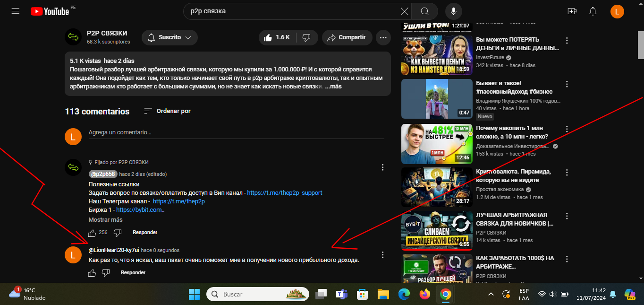Open menu for 'Почему накопить 1 млн' video

click(x=567, y=129)
